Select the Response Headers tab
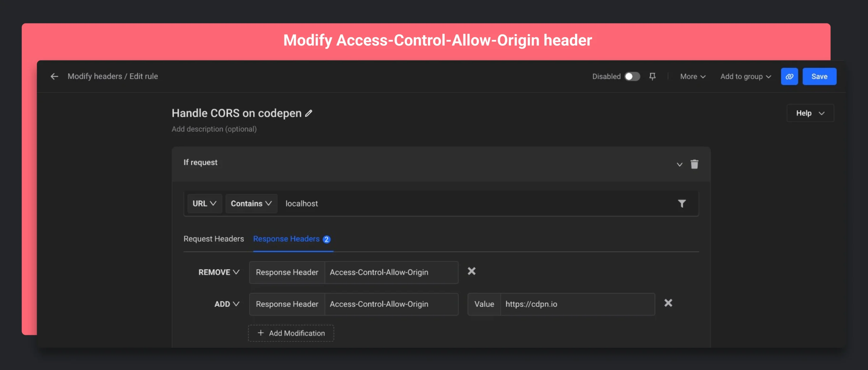Viewport: 868px width, 370px height. pos(293,239)
